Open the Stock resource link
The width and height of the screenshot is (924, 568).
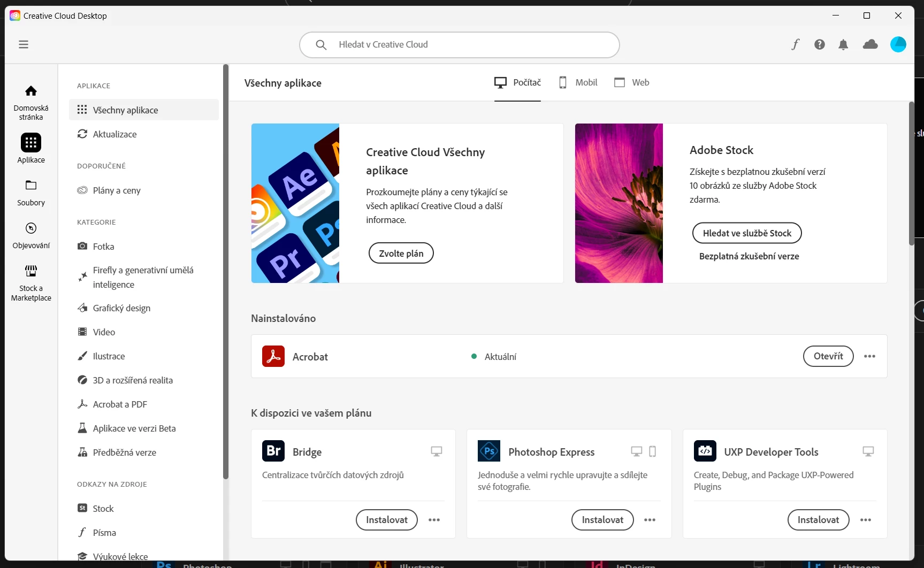pos(144,508)
